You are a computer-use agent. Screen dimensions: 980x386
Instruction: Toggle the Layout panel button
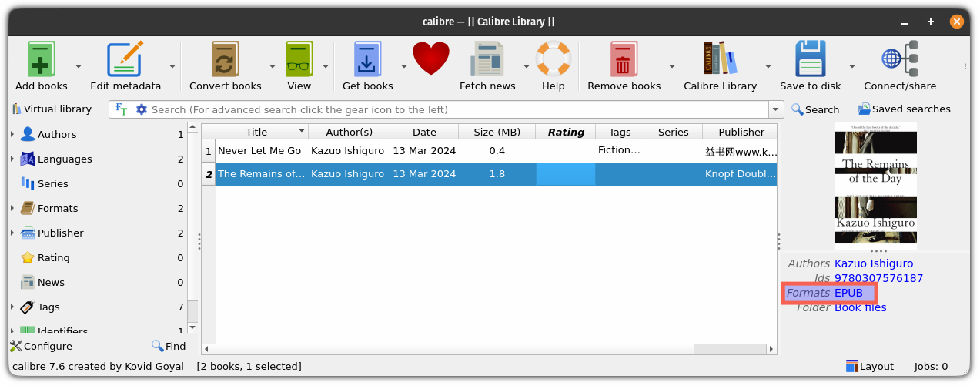(x=869, y=367)
